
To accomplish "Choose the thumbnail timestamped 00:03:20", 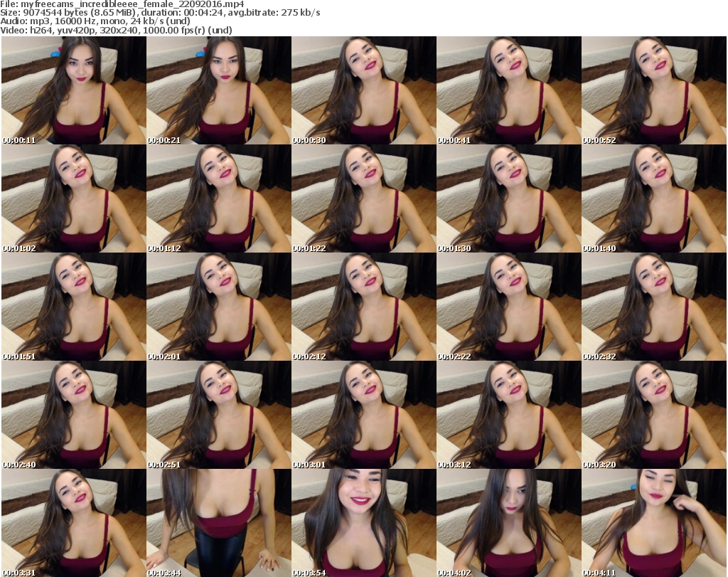I will coord(654,415).
